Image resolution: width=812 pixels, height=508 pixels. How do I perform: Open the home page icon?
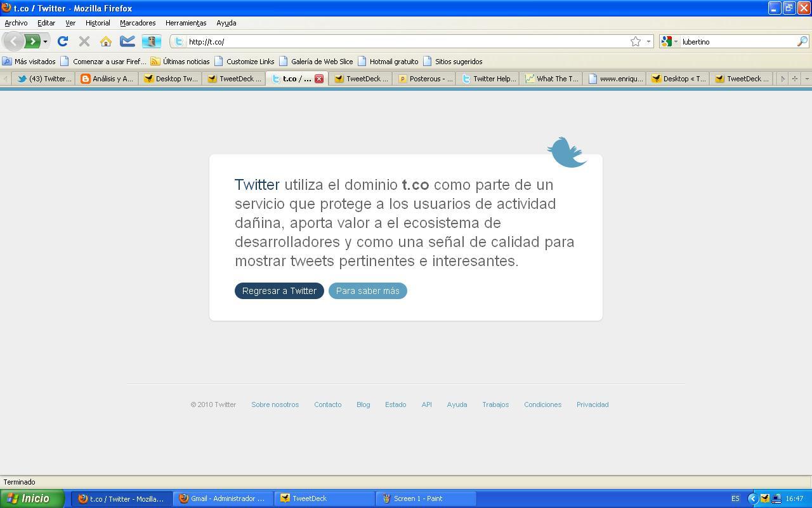[x=105, y=41]
